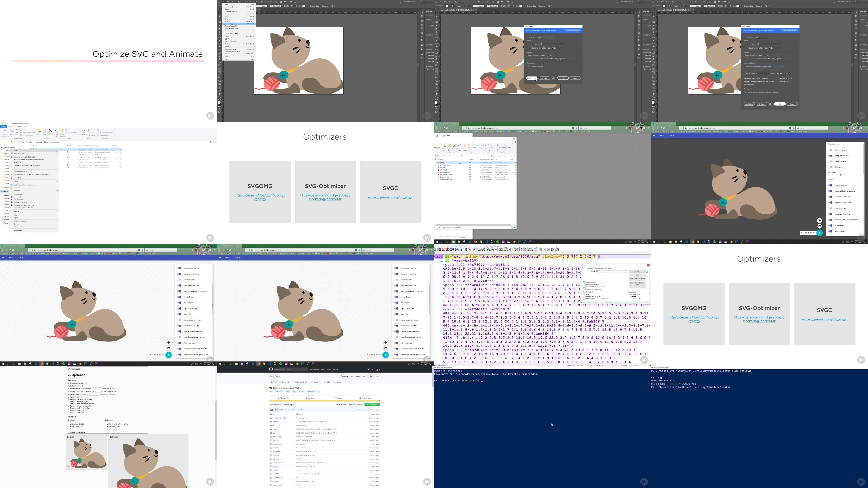Open Firefox from the taskbar under the dark SVGOMG view
This screenshot has width=868, height=488.
693,242
